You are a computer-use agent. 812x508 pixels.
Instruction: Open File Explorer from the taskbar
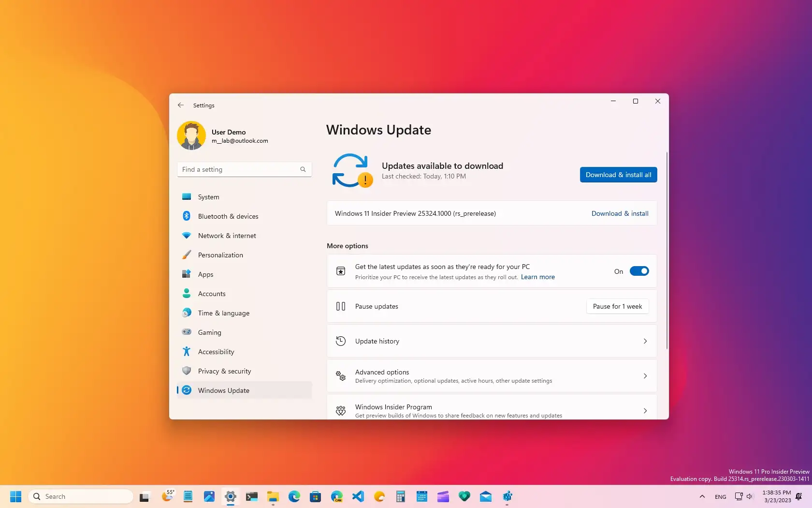[x=273, y=496]
